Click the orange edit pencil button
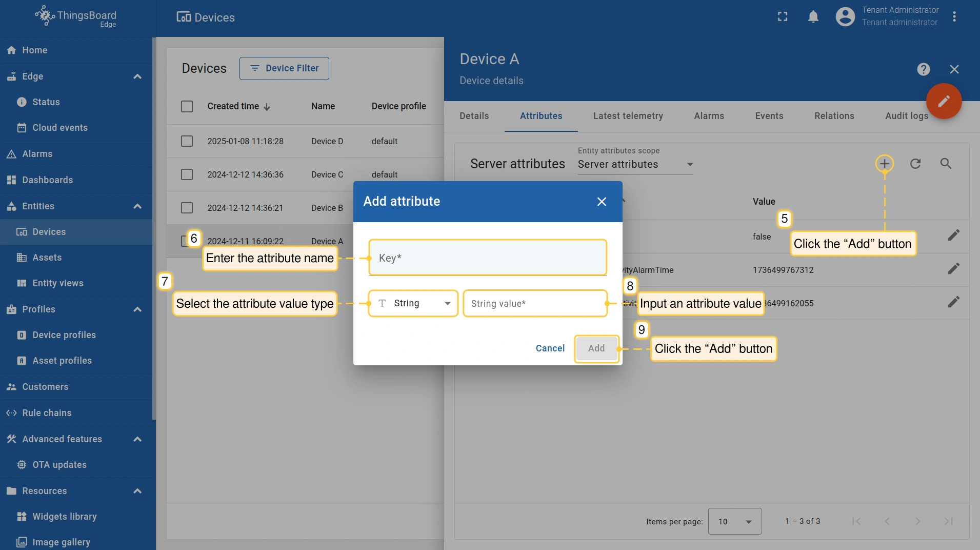 (x=944, y=101)
